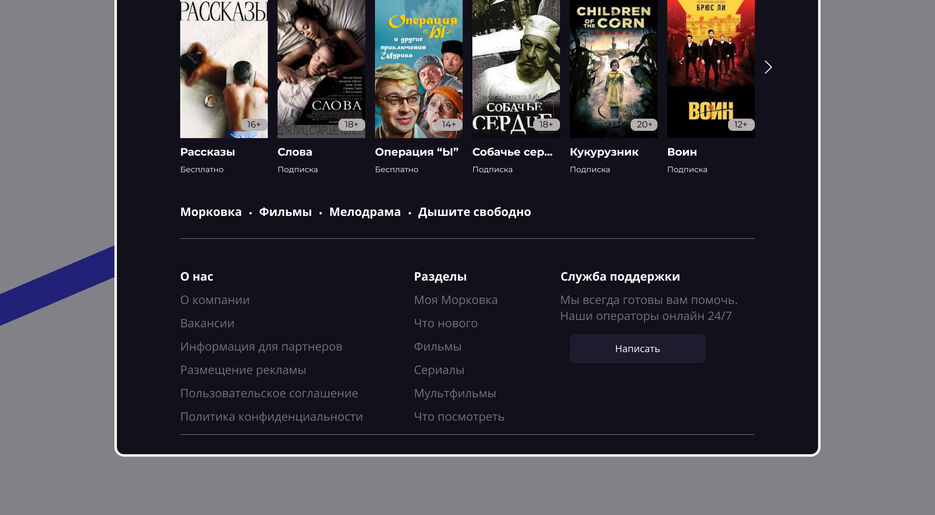Click the 18+ badge on Собачье сердце poster
The image size is (935, 515).
tap(546, 125)
